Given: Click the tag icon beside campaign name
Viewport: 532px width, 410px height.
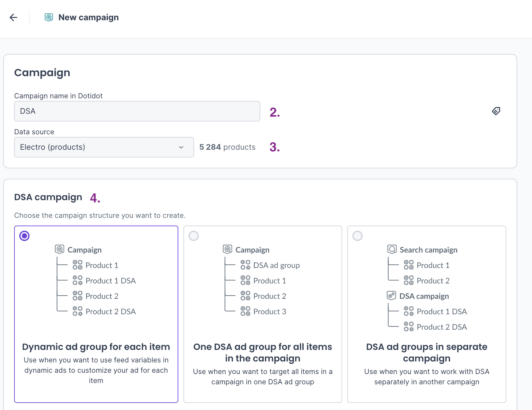Looking at the screenshot, I should click(496, 111).
